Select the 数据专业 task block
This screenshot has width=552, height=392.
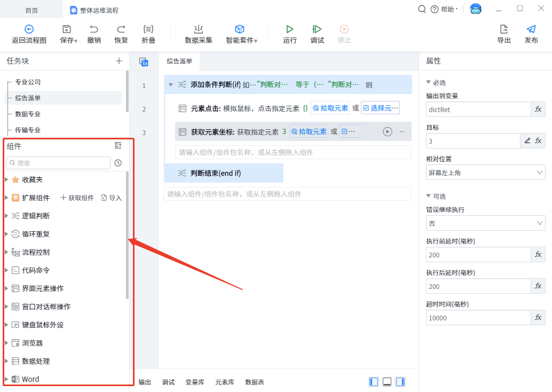pos(28,114)
